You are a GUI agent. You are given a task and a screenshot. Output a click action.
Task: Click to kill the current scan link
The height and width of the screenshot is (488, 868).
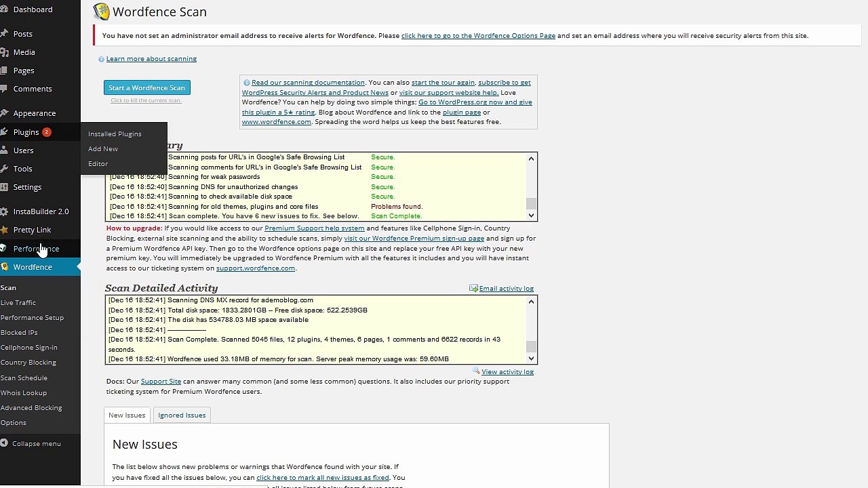(146, 101)
